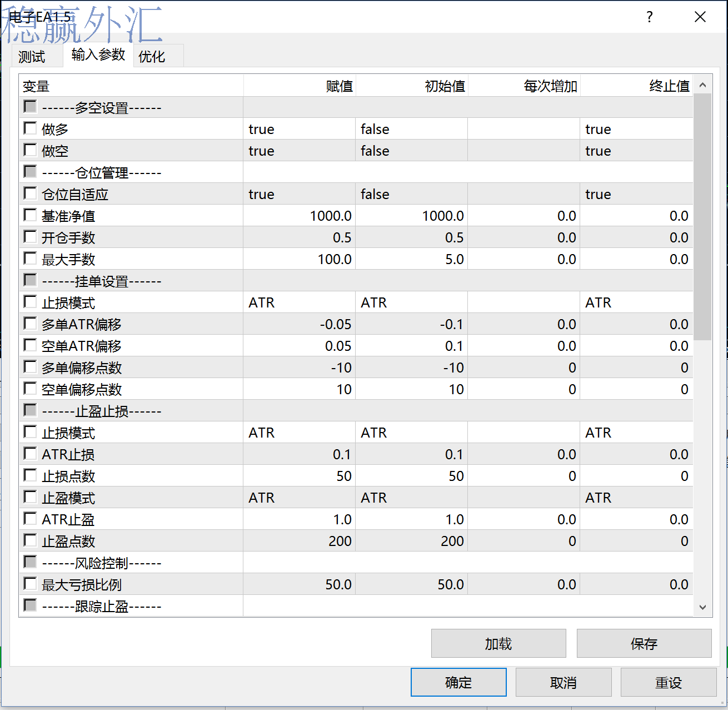Check the 止盈点数 checkbox
This screenshot has width=728, height=710.
coord(30,540)
